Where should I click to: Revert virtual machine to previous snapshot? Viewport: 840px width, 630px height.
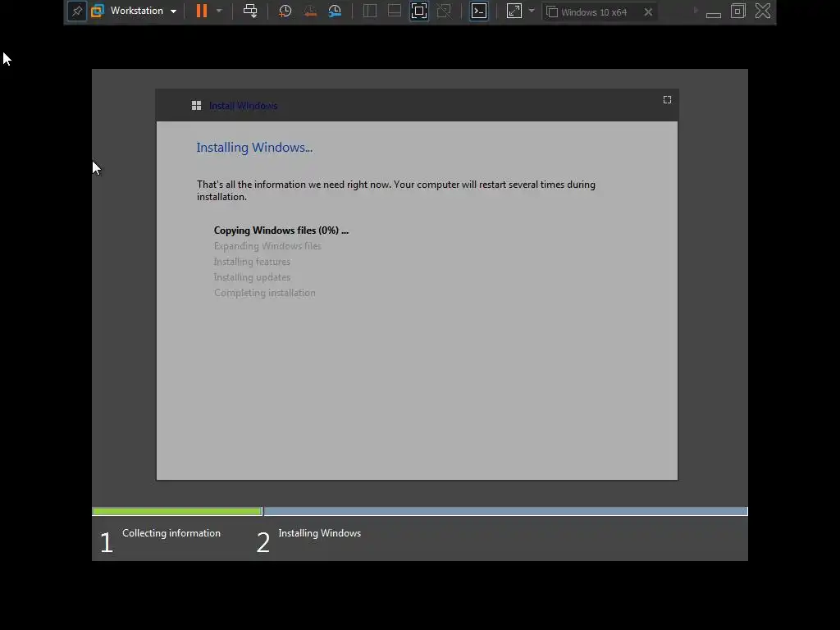click(x=310, y=11)
